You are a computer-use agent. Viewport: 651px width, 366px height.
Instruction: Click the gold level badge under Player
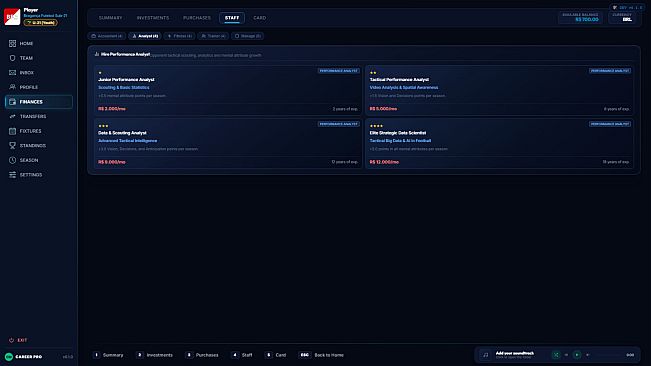point(40,22)
